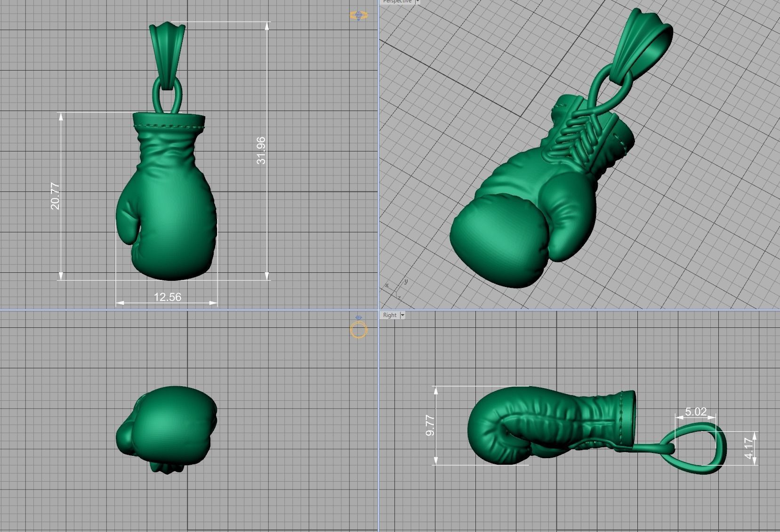Click the XYZ axis icon in the Perspective viewport
This screenshot has height=532, width=780.
(x=395, y=289)
